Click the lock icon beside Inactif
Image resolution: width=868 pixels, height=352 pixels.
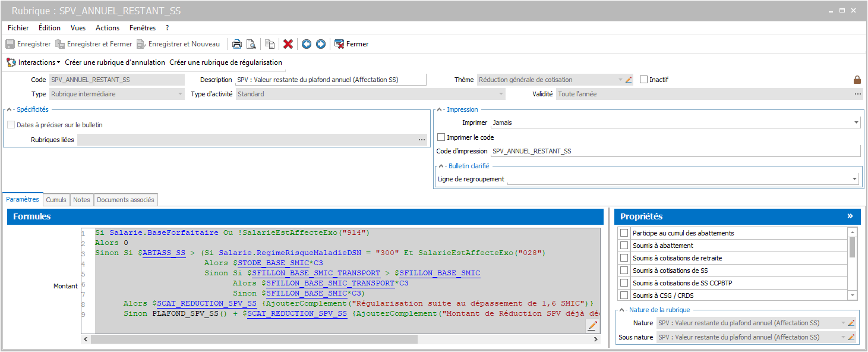pyautogui.click(x=857, y=80)
